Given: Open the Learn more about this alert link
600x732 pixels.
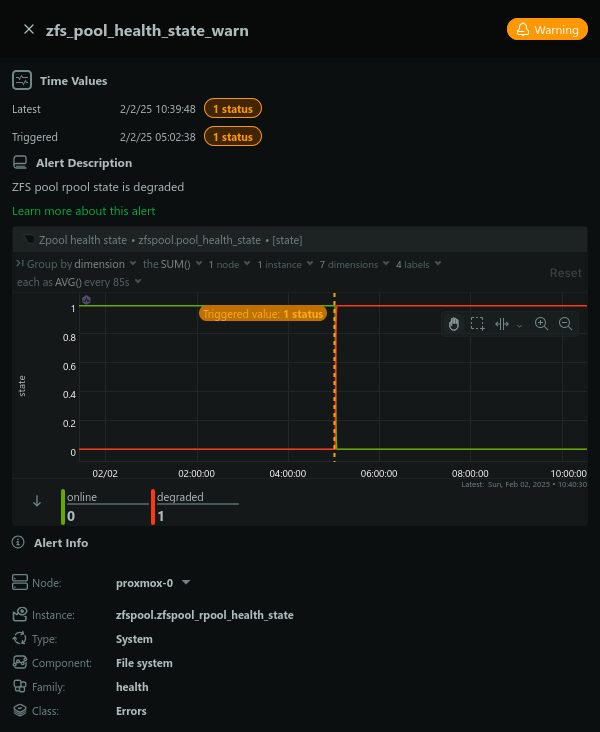Looking at the screenshot, I should pyautogui.click(x=84, y=211).
